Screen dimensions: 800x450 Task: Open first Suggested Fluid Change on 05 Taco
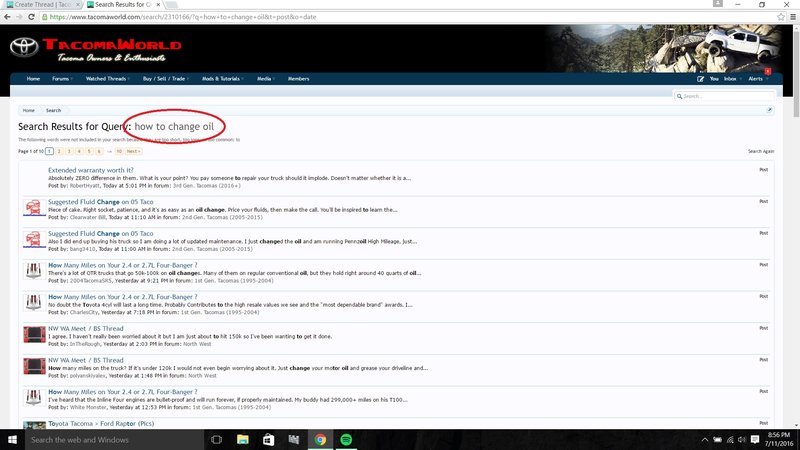point(101,202)
